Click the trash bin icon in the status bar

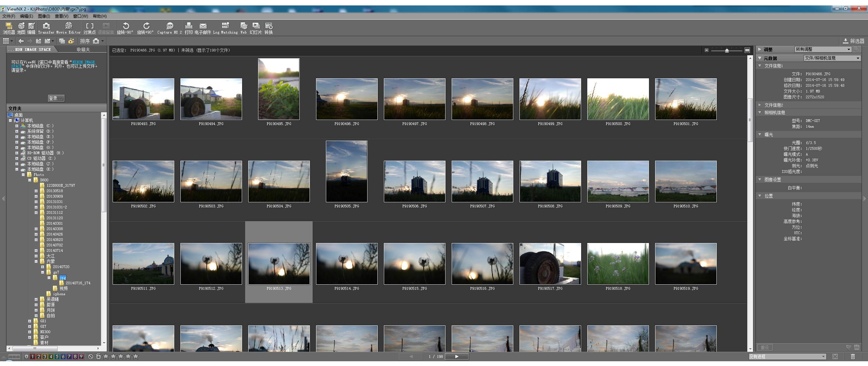(853, 357)
